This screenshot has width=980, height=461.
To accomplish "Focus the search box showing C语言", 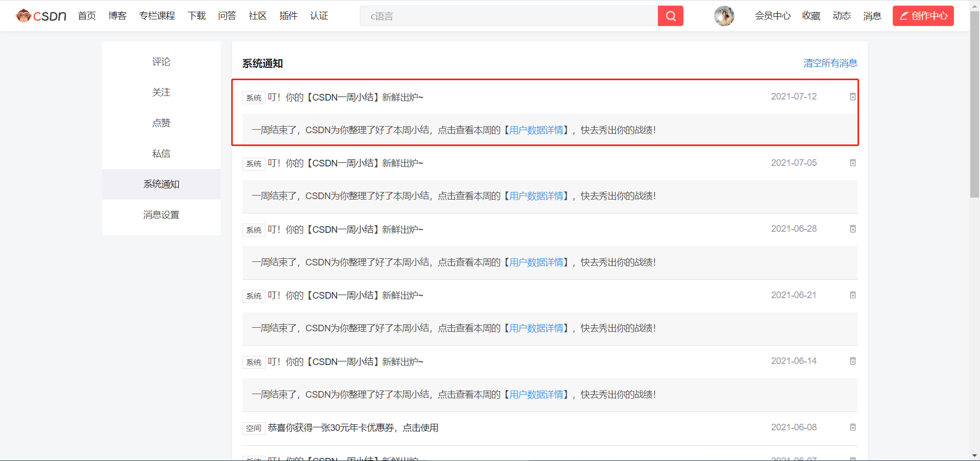I will click(509, 16).
